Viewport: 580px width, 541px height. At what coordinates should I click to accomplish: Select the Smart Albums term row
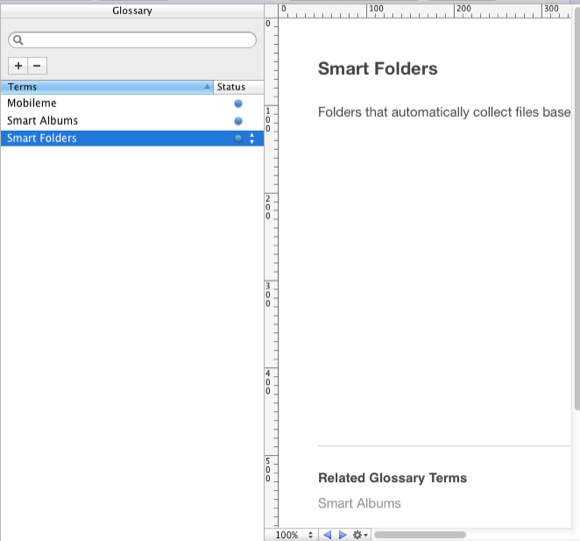pyautogui.click(x=132, y=121)
